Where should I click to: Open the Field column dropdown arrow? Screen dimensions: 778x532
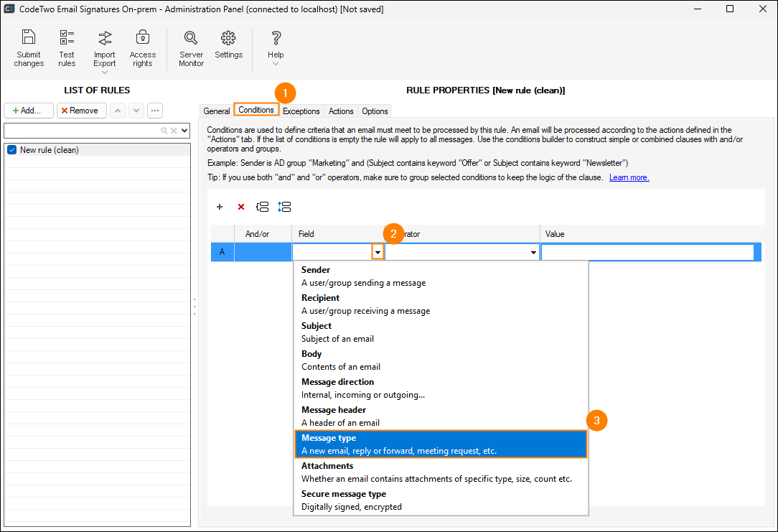pos(378,253)
